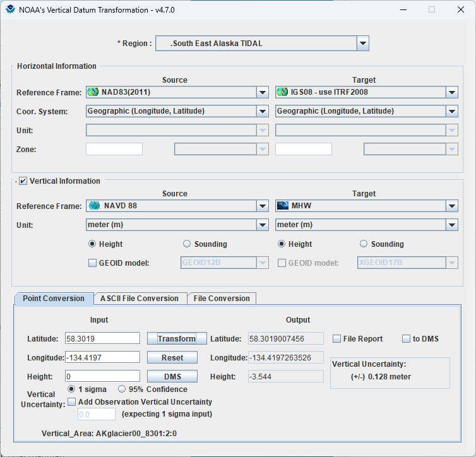Select source Sounding radio button

(x=187, y=244)
